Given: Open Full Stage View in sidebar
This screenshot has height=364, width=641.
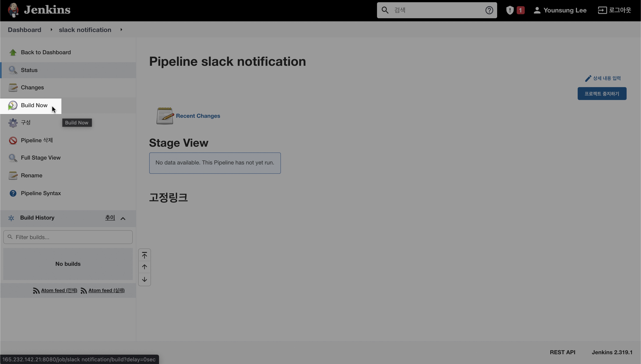Looking at the screenshot, I should pyautogui.click(x=40, y=158).
